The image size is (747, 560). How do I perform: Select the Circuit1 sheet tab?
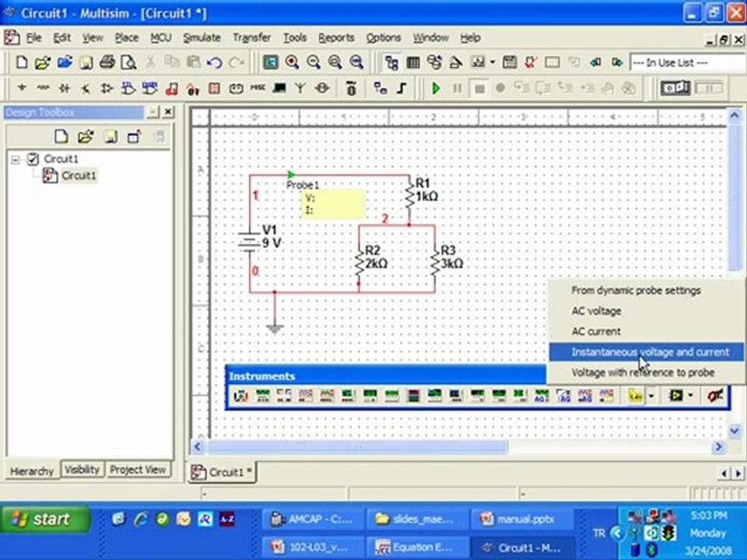pos(223,472)
